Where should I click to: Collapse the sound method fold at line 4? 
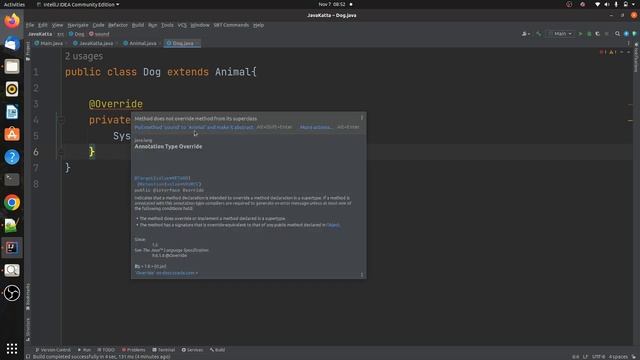click(60, 120)
